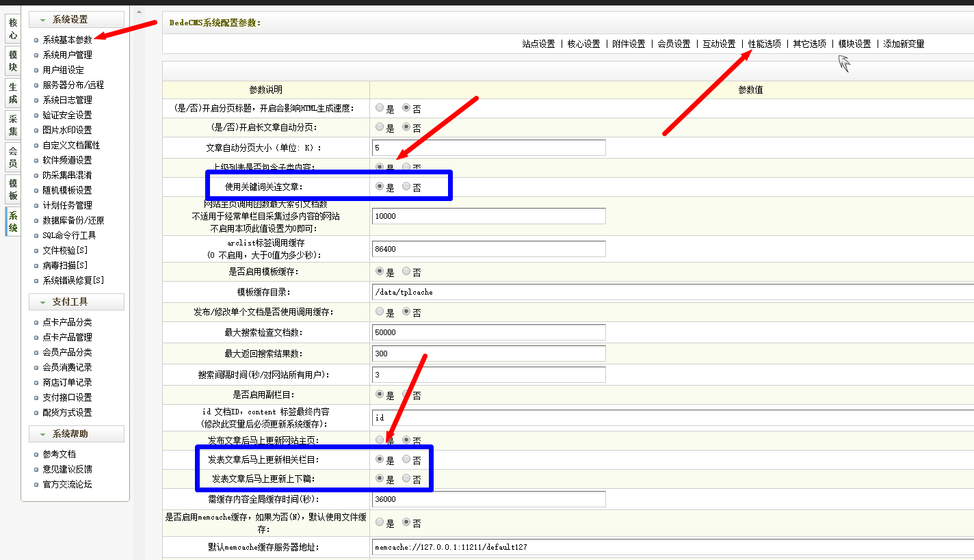Open 系统基本参数 in the sidebar
The image size is (974, 560).
coord(67,40)
